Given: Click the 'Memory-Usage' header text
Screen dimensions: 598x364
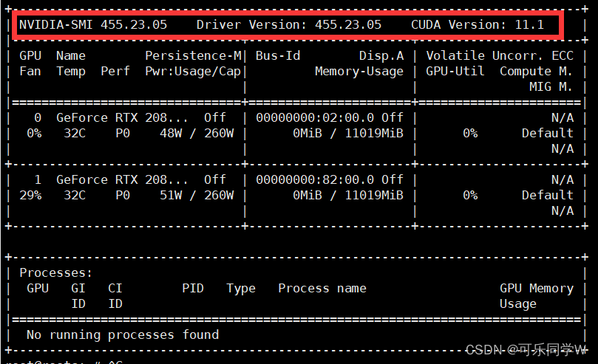Looking at the screenshot, I should tap(359, 72).
